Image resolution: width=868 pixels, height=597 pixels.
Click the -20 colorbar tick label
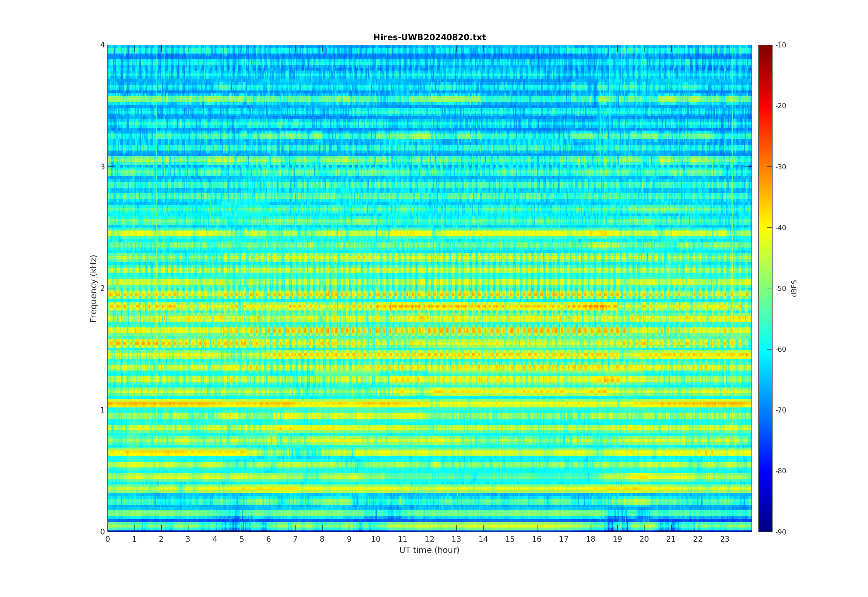(780, 106)
